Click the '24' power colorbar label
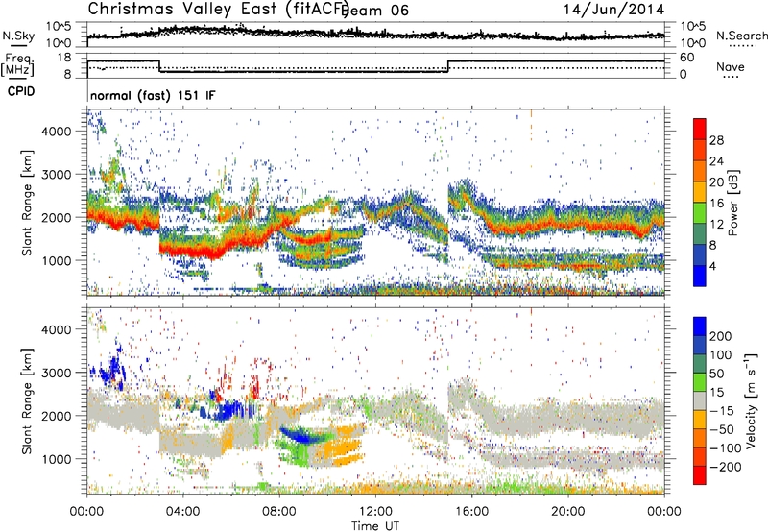The width and height of the screenshot is (768, 532). pos(716,161)
